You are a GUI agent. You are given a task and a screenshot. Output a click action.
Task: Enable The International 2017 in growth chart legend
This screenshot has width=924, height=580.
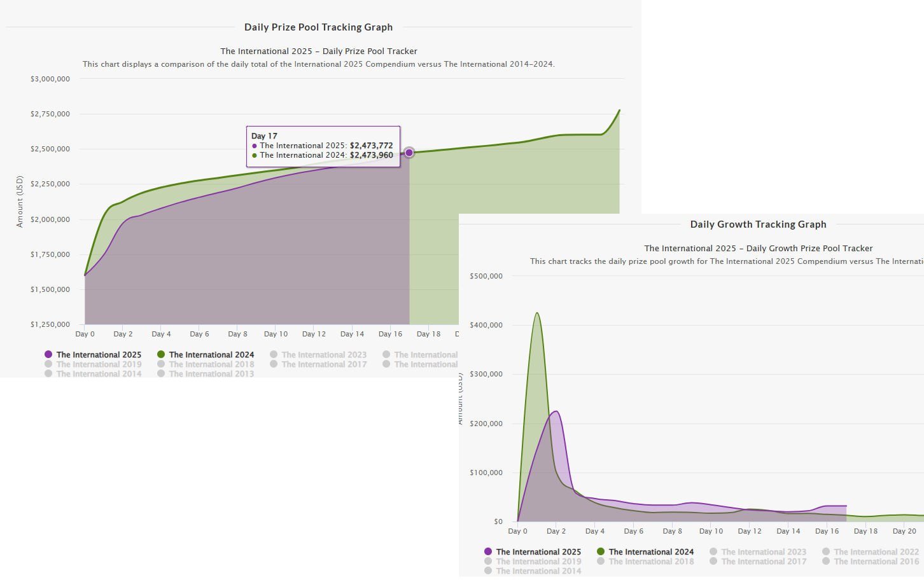[758, 562]
